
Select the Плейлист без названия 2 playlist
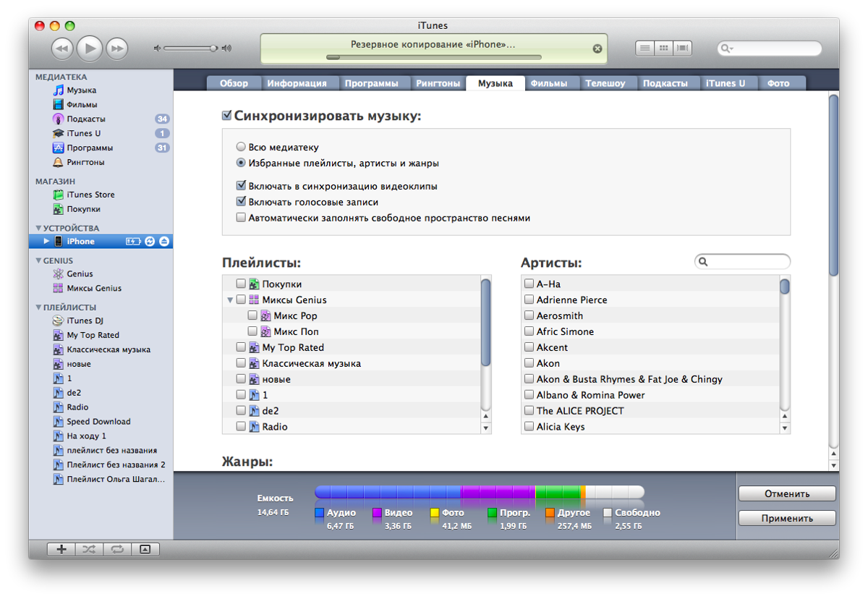point(110,464)
